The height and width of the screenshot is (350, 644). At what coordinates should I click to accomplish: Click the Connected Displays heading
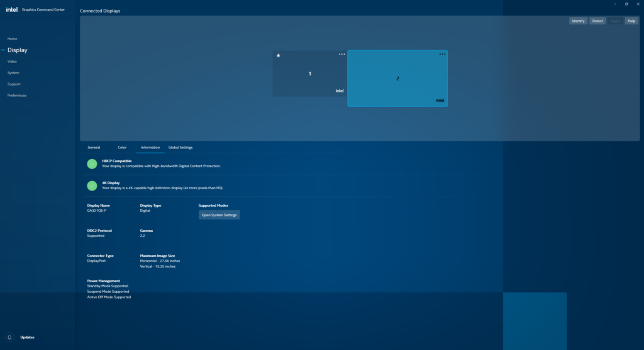click(x=100, y=11)
